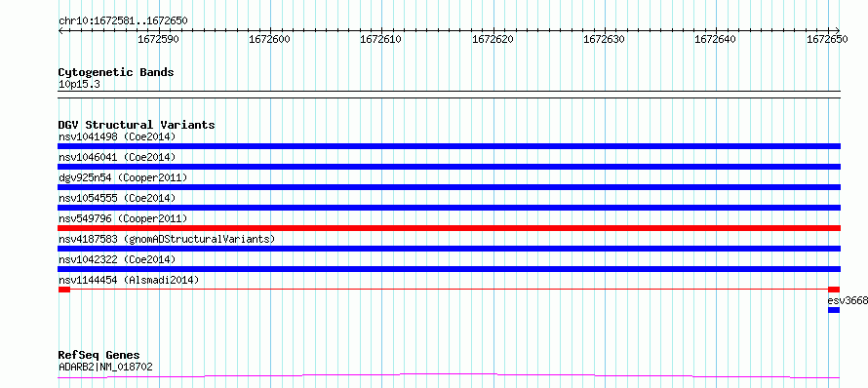Click the Cytogenetic Bands track heading
Image resolution: width=868 pixels, height=388 pixels.
click(116, 72)
